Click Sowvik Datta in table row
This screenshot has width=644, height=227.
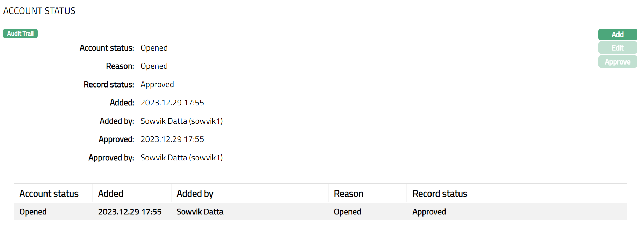(200, 212)
